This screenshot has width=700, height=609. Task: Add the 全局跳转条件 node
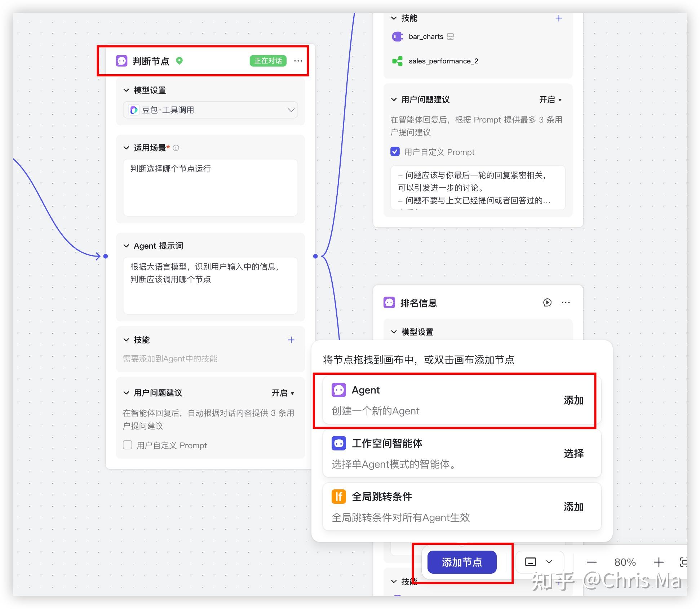[x=573, y=507]
